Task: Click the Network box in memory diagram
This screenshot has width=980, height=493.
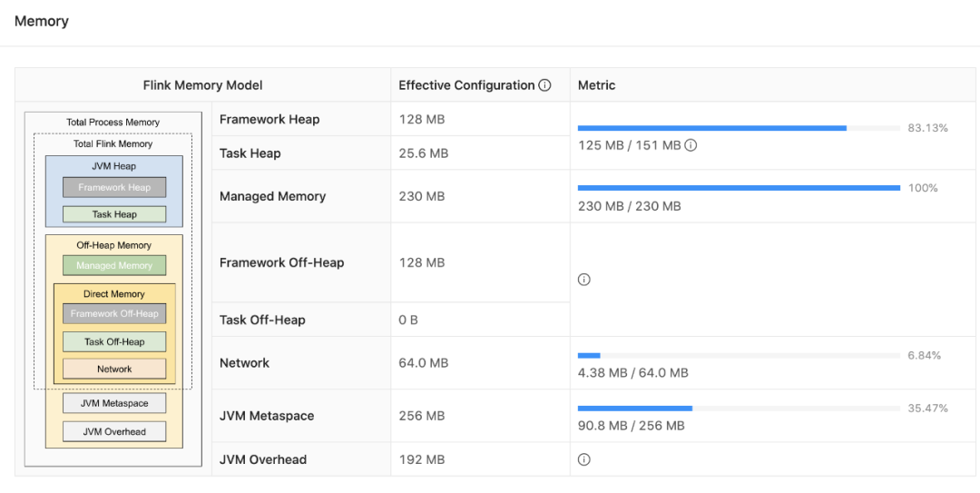Action: click(x=114, y=370)
